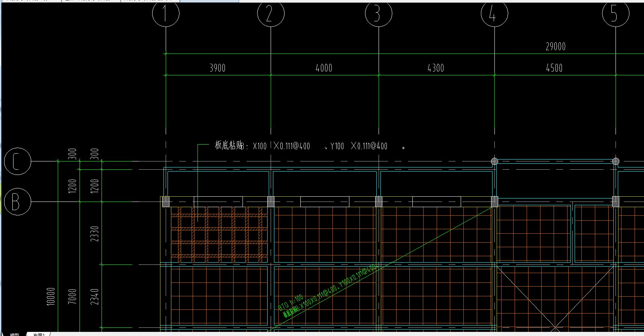Click the 板底粘贴 annotation text
644x336 pixels.
[x=229, y=146]
